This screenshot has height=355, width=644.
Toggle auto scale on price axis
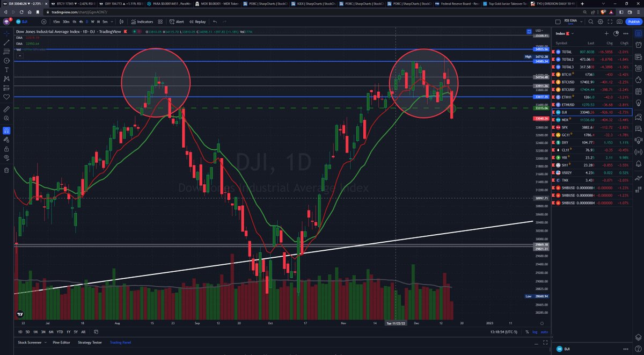545,332
